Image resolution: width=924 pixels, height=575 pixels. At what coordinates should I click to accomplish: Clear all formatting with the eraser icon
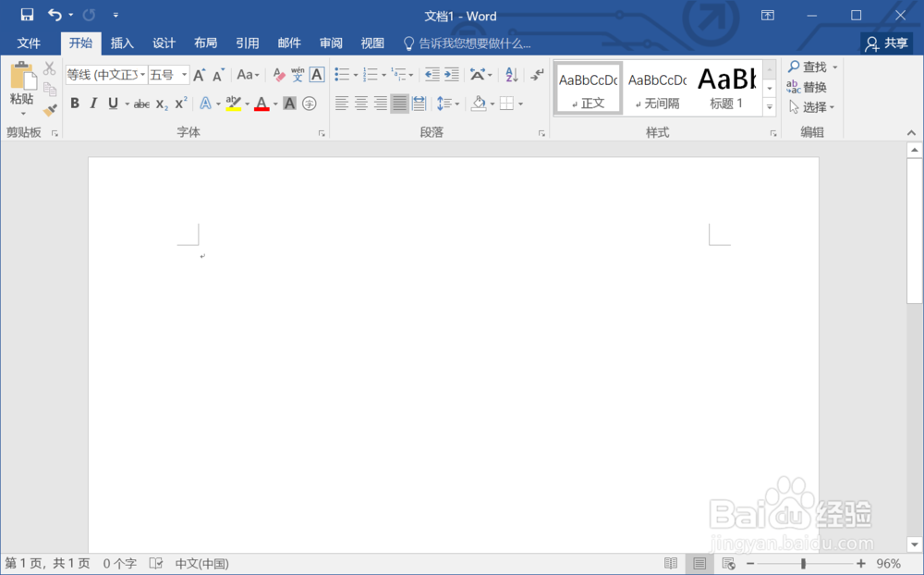point(279,75)
